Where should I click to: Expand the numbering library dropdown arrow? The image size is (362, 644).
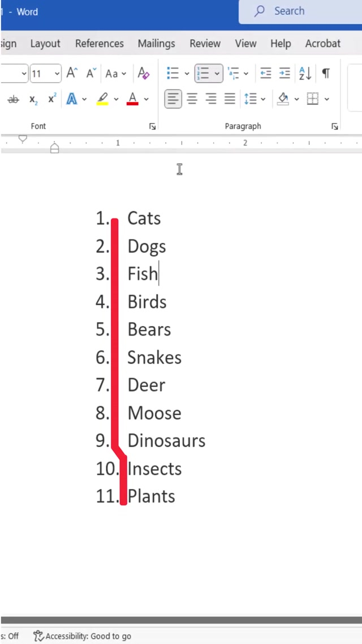coord(217,74)
